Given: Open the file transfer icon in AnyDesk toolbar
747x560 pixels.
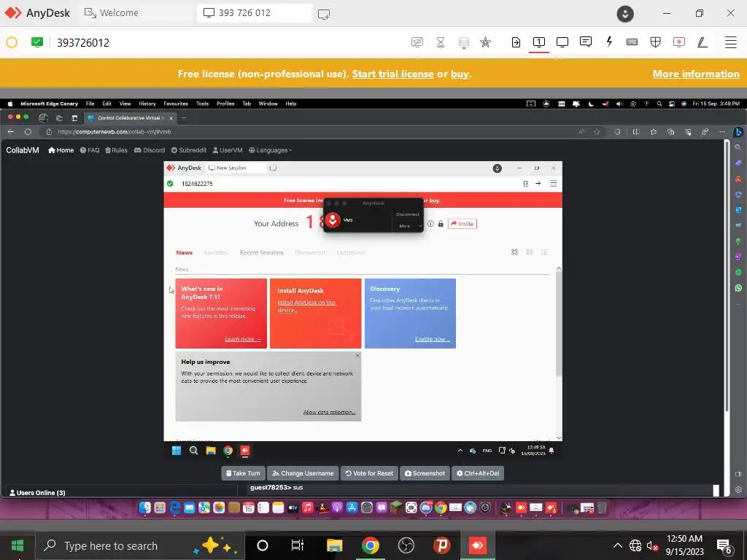Looking at the screenshot, I should pyautogui.click(x=516, y=42).
